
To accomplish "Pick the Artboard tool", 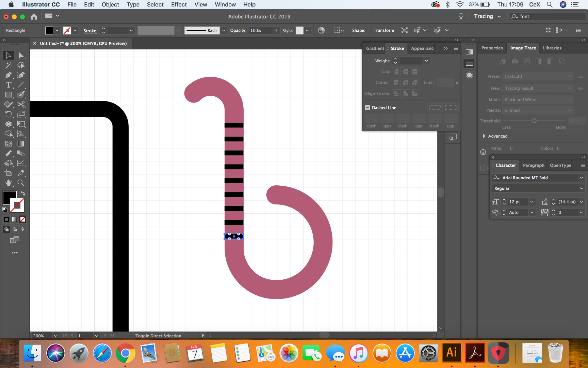I will point(9,173).
